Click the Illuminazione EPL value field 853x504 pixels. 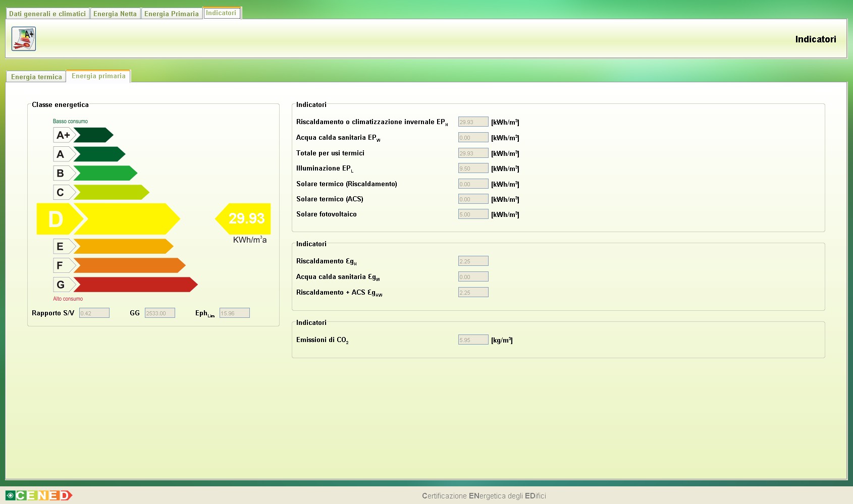click(473, 169)
